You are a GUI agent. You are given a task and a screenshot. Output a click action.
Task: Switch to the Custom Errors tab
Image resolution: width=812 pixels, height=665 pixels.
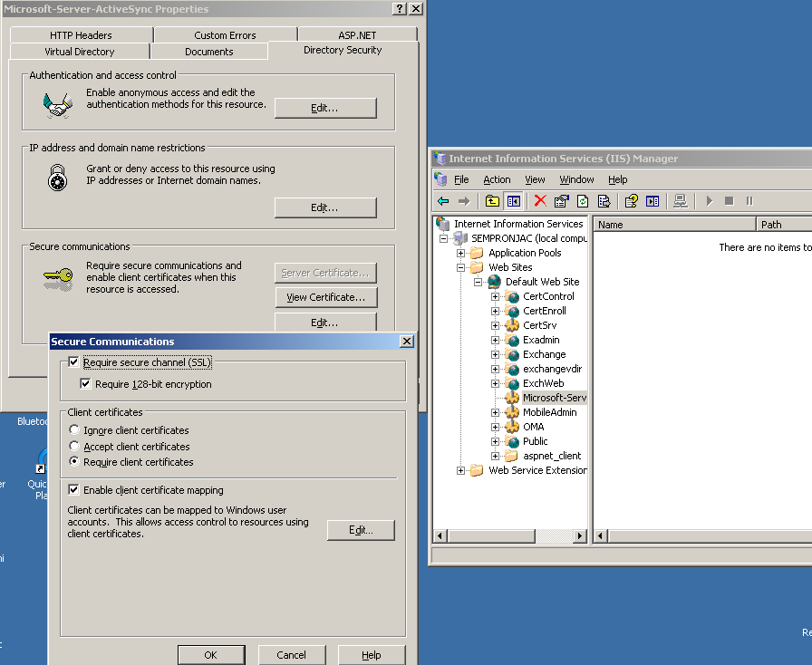(x=225, y=35)
